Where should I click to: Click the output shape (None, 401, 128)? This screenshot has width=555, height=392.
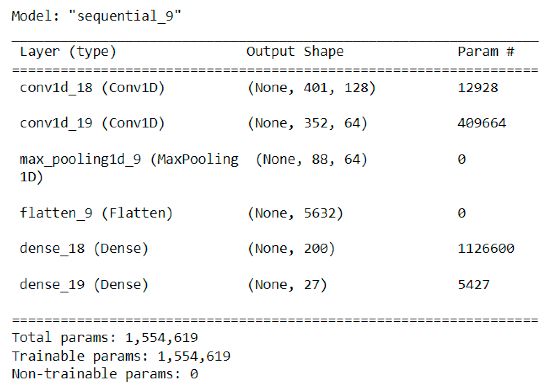pos(311,88)
